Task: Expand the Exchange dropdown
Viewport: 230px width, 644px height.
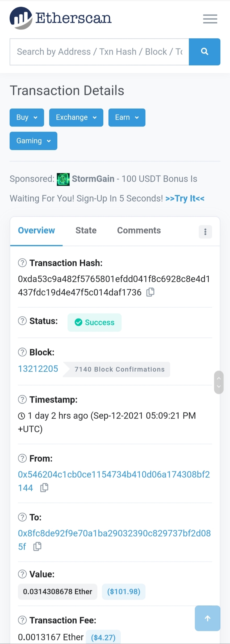Action: pos(76,117)
